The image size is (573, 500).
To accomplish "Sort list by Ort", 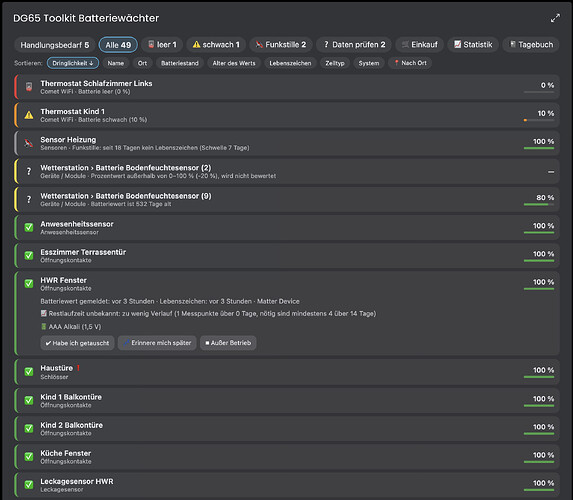I will click(142, 63).
